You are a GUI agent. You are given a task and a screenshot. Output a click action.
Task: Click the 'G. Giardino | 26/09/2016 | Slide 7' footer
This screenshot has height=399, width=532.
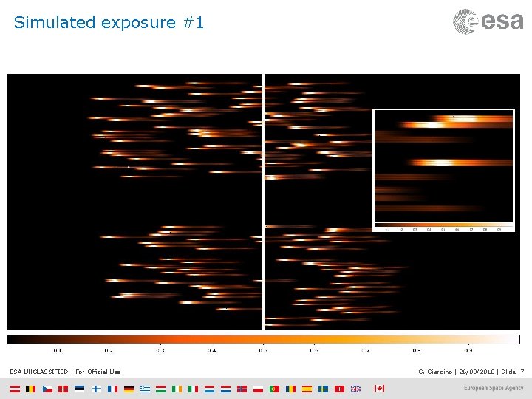click(x=471, y=372)
